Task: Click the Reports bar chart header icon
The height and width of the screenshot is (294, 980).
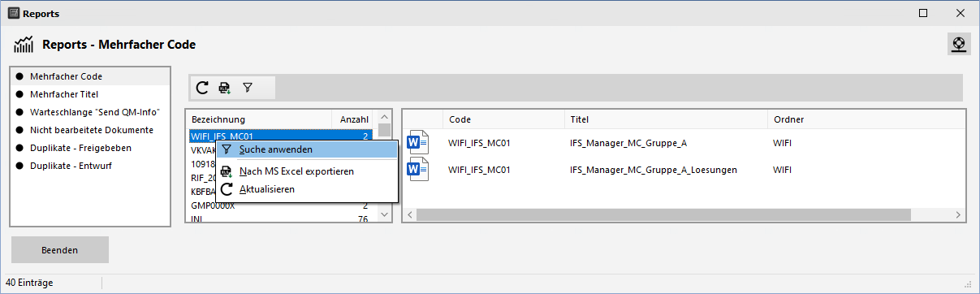Action: 24,45
